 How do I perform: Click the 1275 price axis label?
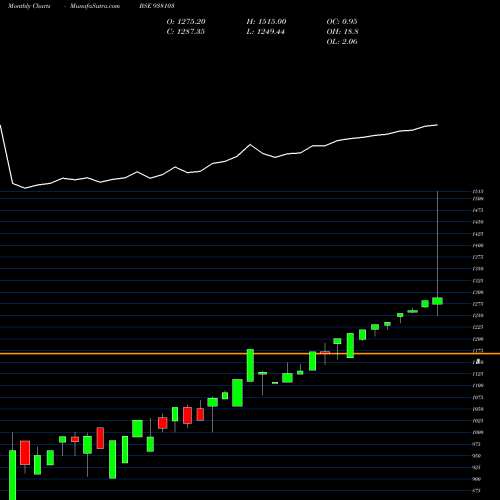tap(478, 304)
